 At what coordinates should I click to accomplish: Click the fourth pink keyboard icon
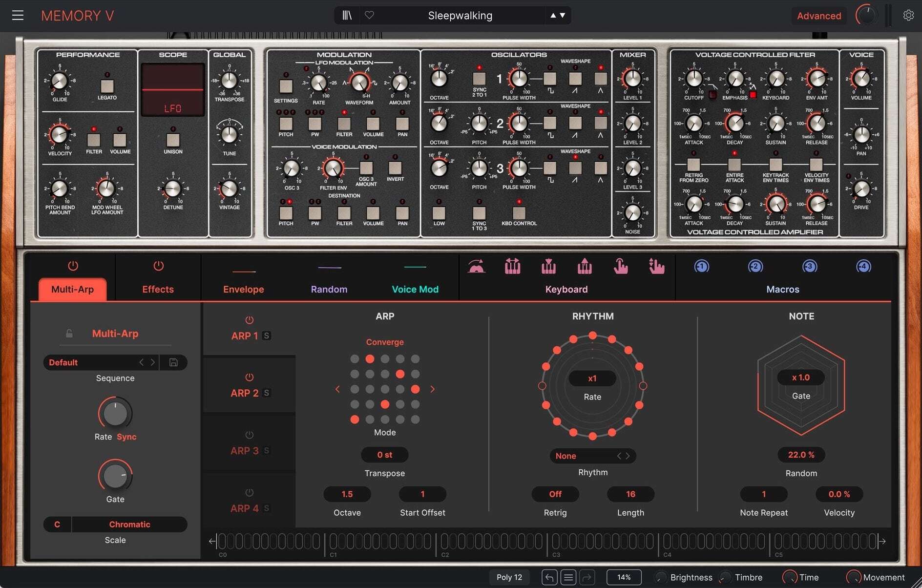585,266
